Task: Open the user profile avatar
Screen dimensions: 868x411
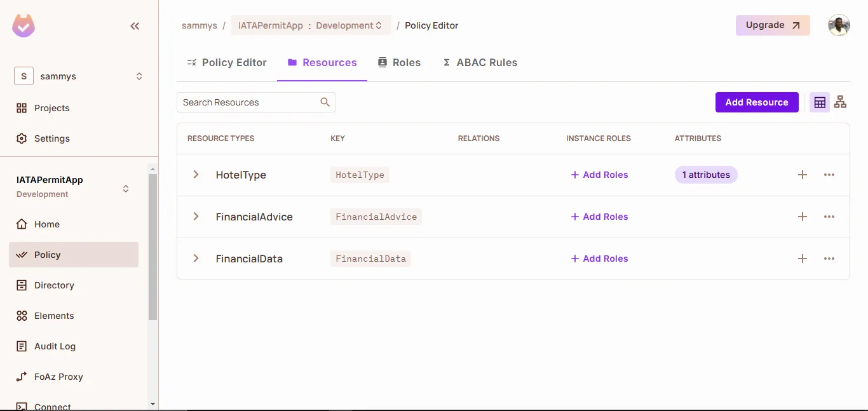Action: [838, 25]
